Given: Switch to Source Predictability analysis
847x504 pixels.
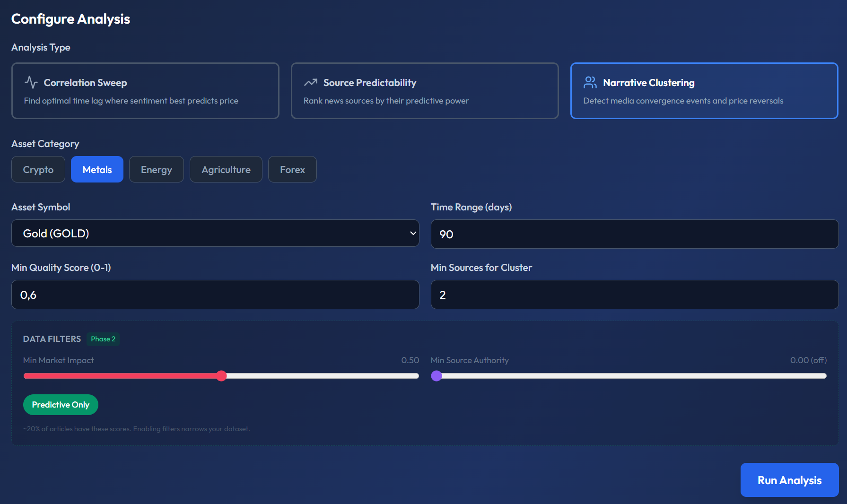Looking at the screenshot, I should [x=424, y=91].
